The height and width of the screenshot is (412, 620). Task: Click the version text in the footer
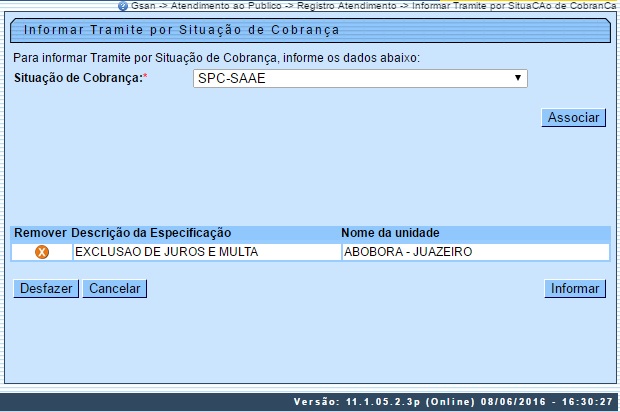(453, 402)
